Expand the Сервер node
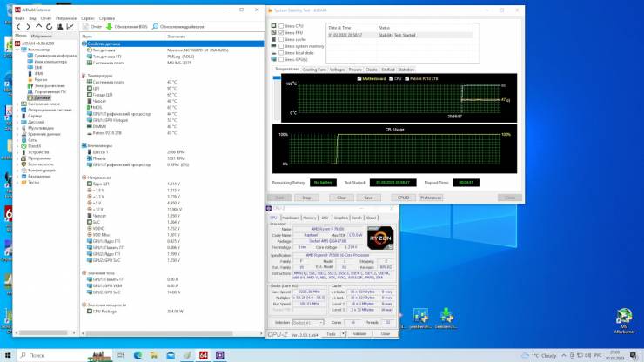Image resolution: width=644 pixels, height=362 pixels. [x=17, y=116]
